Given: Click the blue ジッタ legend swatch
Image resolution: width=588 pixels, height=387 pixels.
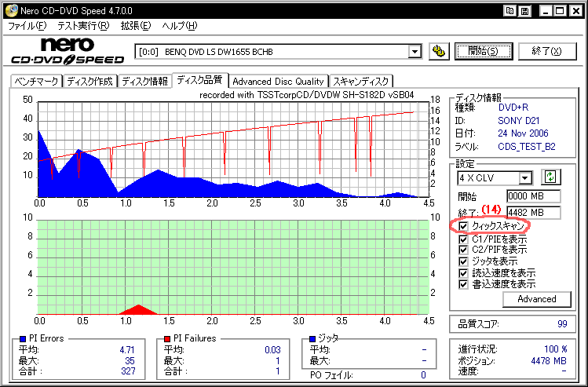Looking at the screenshot, I should tap(312, 339).
